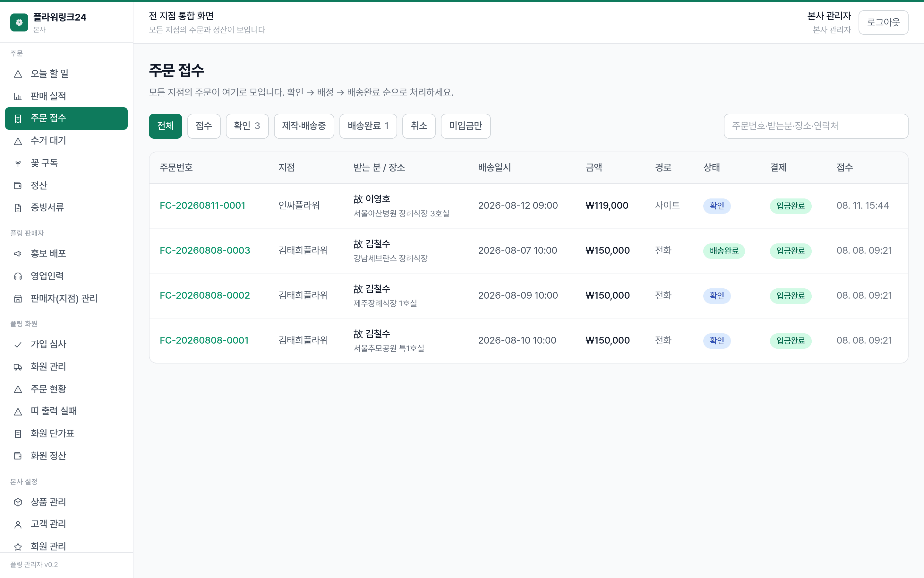
Task: Open order FC-20260811-0001
Action: 202,206
